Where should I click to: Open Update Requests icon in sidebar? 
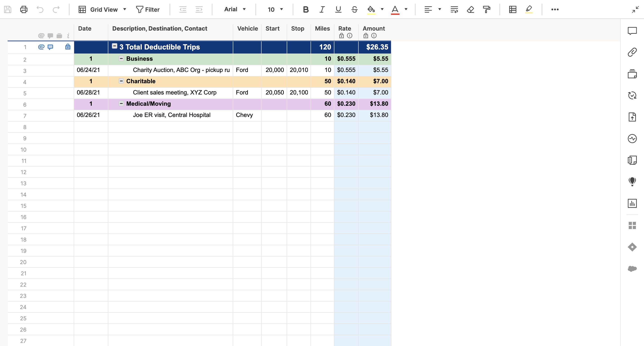click(x=632, y=95)
